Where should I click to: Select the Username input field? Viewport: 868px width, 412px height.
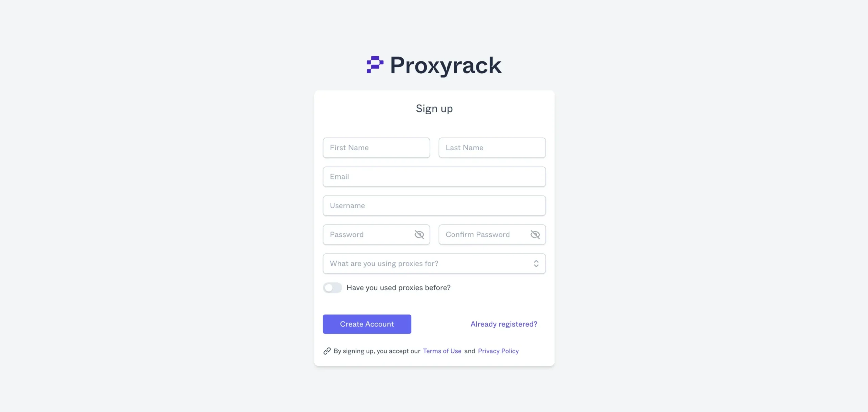pos(434,205)
